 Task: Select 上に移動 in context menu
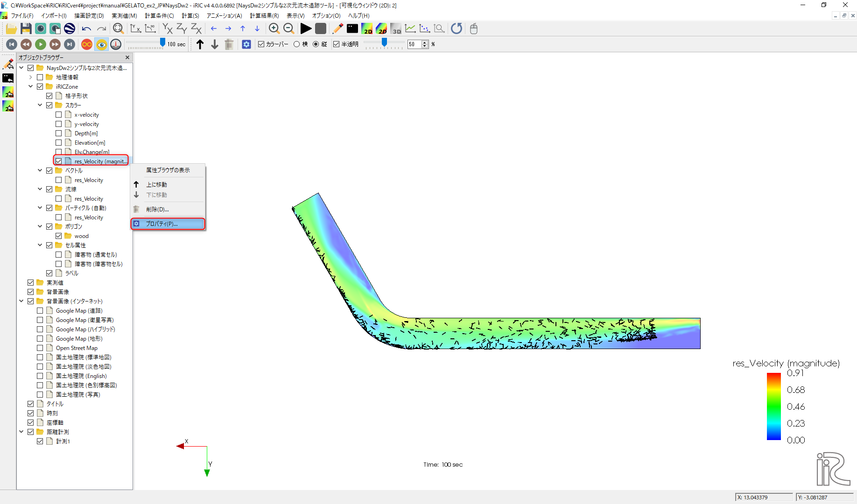point(168,184)
